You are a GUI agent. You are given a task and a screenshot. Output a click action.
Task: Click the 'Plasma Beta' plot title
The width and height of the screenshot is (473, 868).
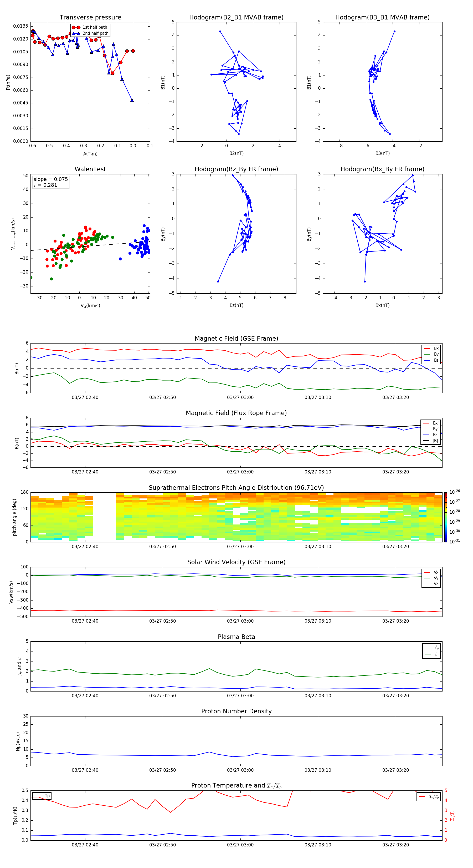[236, 637]
